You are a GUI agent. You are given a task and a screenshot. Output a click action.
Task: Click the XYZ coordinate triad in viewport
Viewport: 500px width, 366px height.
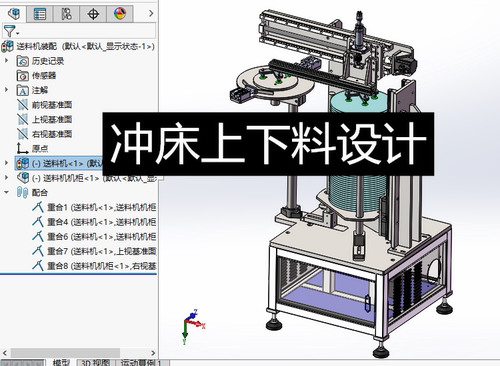click(193, 326)
